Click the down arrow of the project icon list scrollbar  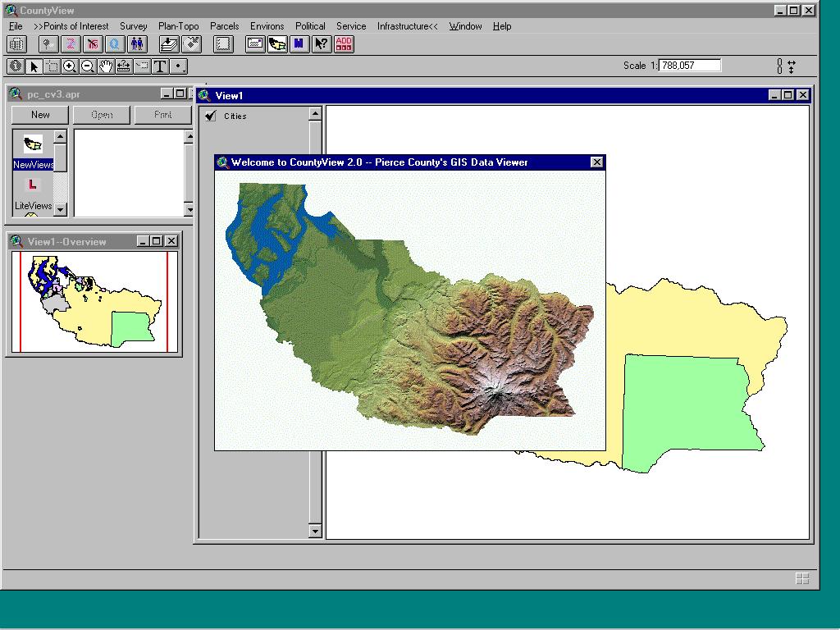click(60, 209)
